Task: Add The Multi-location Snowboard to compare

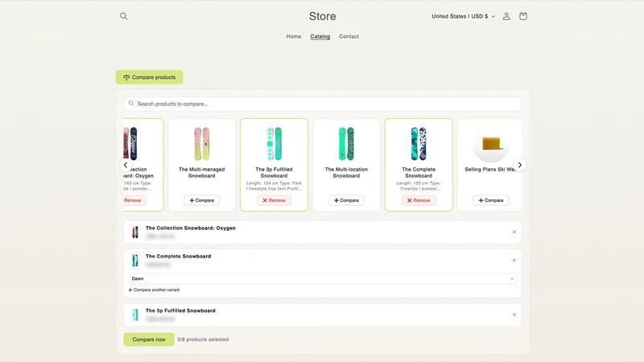Action: [346, 200]
